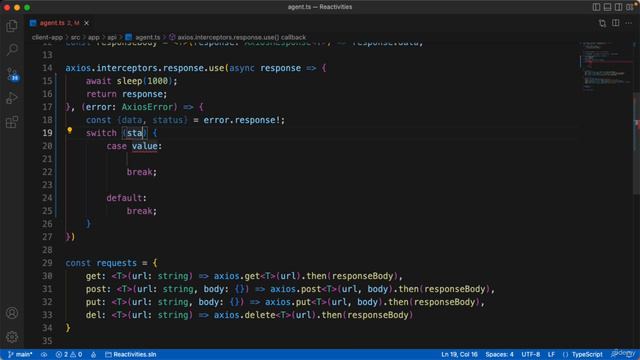Click the client-app breadcrumb

(47, 37)
